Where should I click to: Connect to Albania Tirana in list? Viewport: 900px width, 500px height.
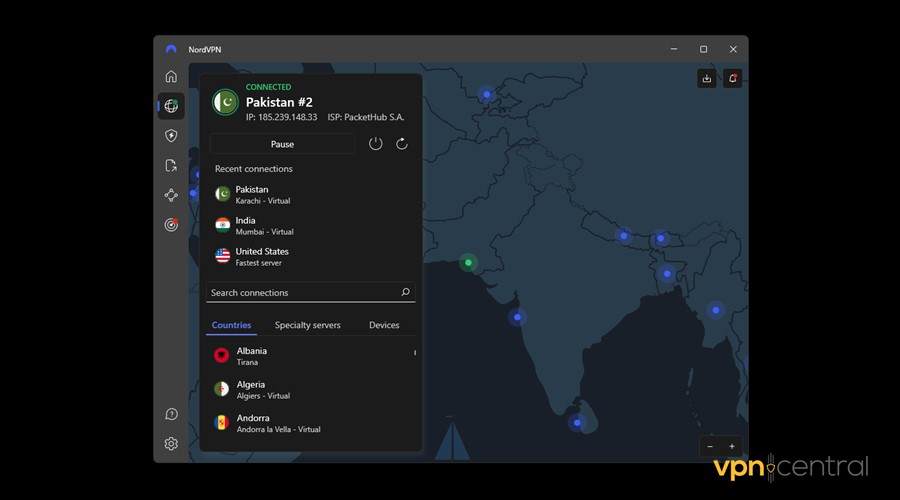(x=311, y=356)
